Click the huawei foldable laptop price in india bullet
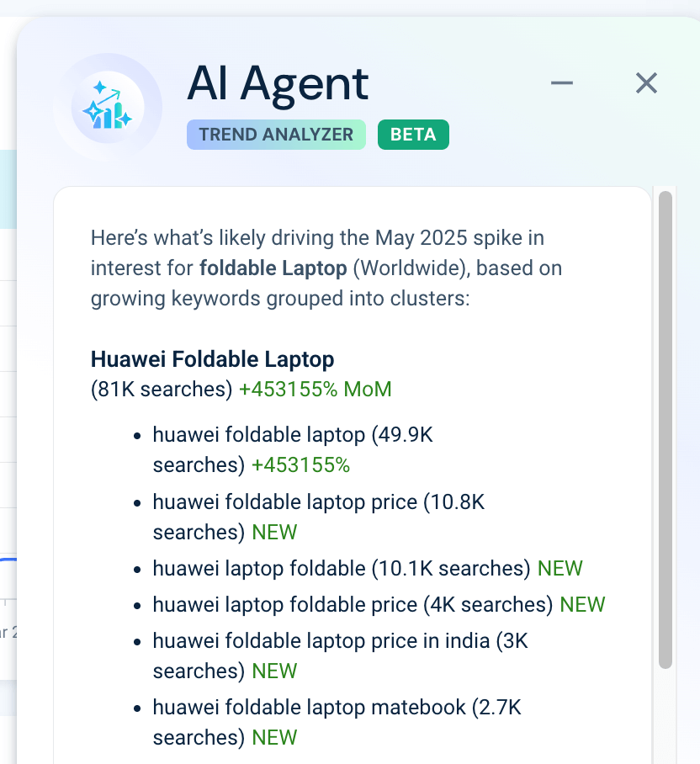700x764 pixels. coord(339,640)
